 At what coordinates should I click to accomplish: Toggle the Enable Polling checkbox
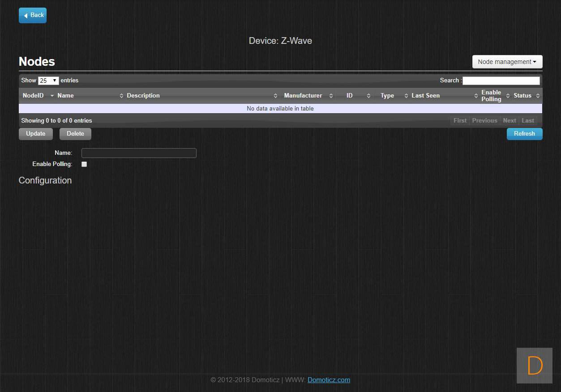tap(84, 164)
